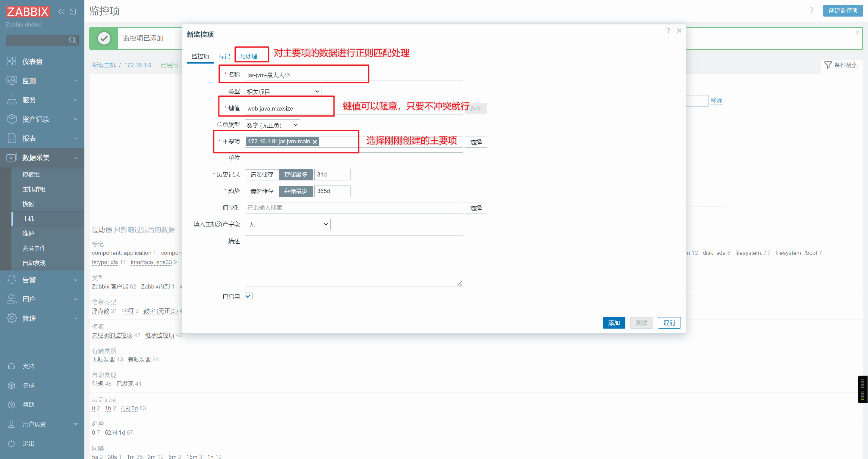The width and height of the screenshot is (868, 459).
Task: Click the sidebar hide (kiosk) icon
Action: point(73,11)
